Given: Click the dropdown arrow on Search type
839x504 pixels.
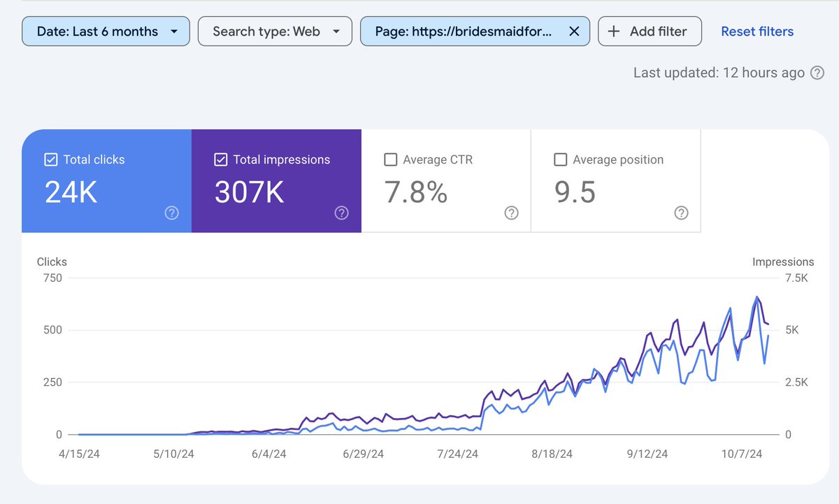Looking at the screenshot, I should (336, 31).
